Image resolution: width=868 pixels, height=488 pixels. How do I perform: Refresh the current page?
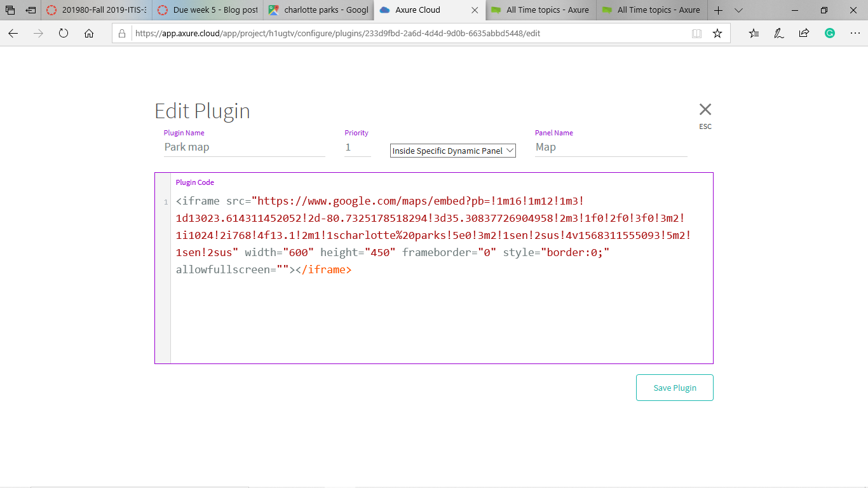(64, 34)
